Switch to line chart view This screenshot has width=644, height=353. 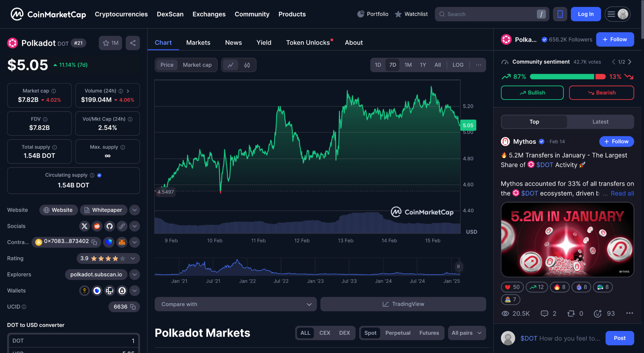click(230, 65)
